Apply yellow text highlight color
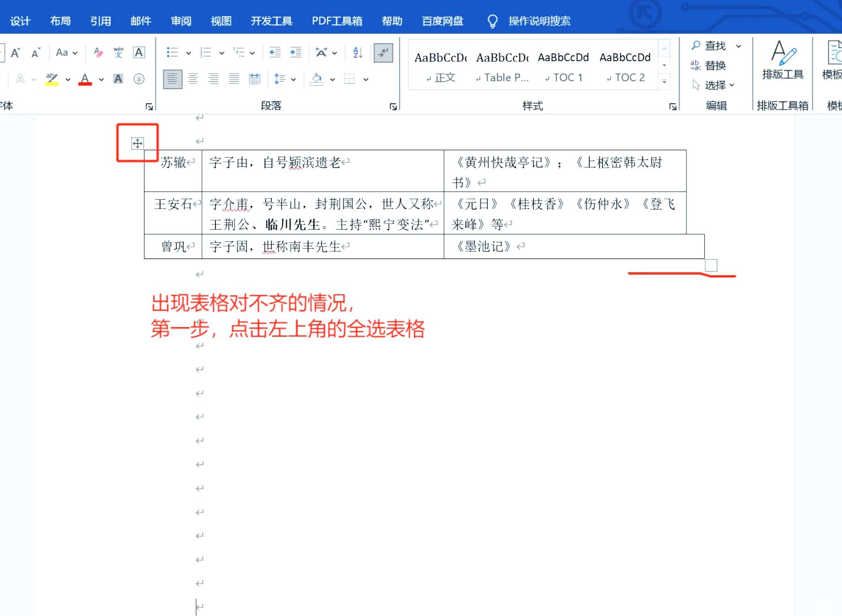The image size is (842, 616). [52, 79]
